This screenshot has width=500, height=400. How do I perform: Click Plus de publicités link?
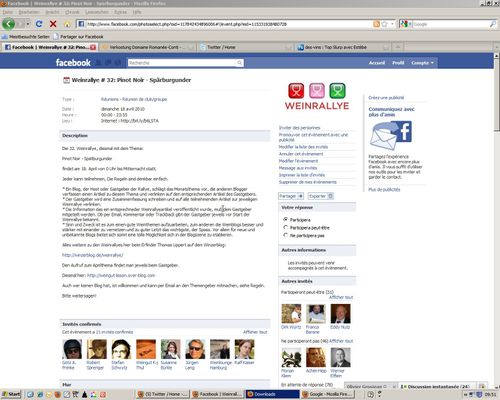click(384, 190)
